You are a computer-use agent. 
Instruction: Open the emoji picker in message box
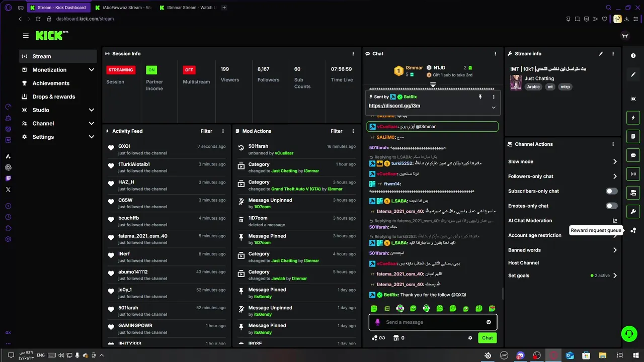[x=489, y=322]
